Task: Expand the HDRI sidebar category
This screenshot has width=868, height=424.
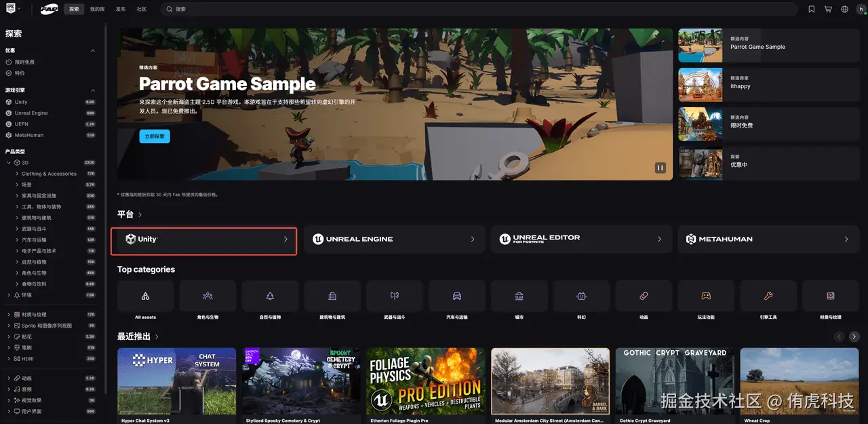Action: (x=8, y=358)
